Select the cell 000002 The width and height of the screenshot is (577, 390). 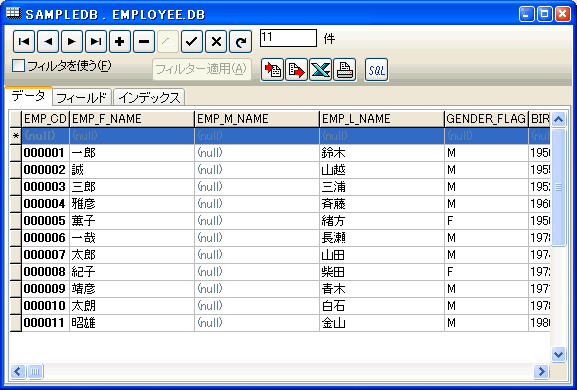[x=45, y=170]
